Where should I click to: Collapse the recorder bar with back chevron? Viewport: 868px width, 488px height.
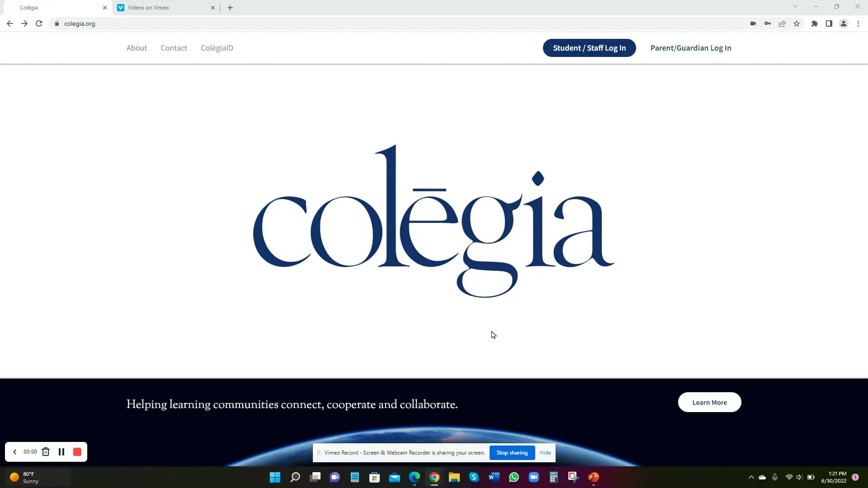[x=15, y=451]
